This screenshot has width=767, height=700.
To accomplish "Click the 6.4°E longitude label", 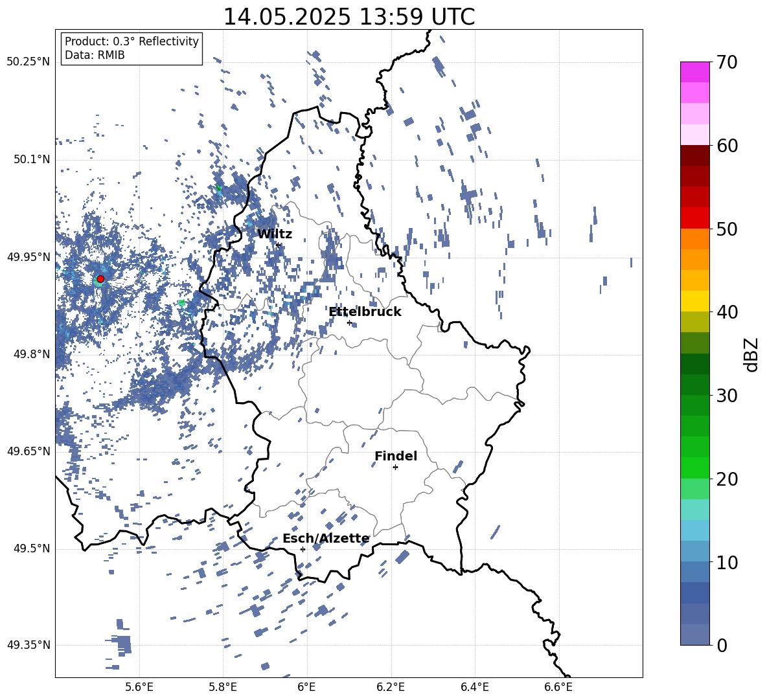I will [474, 687].
